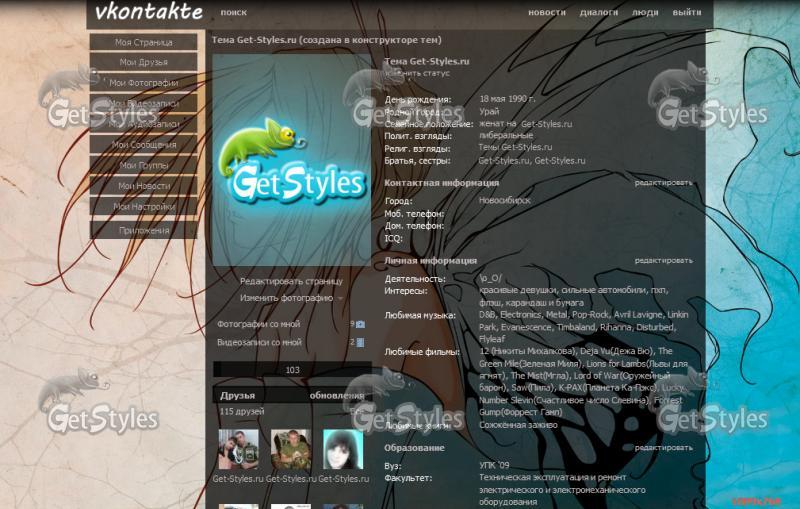Open Мои Фотографии in the sidebar
800x509 pixels.
143,83
